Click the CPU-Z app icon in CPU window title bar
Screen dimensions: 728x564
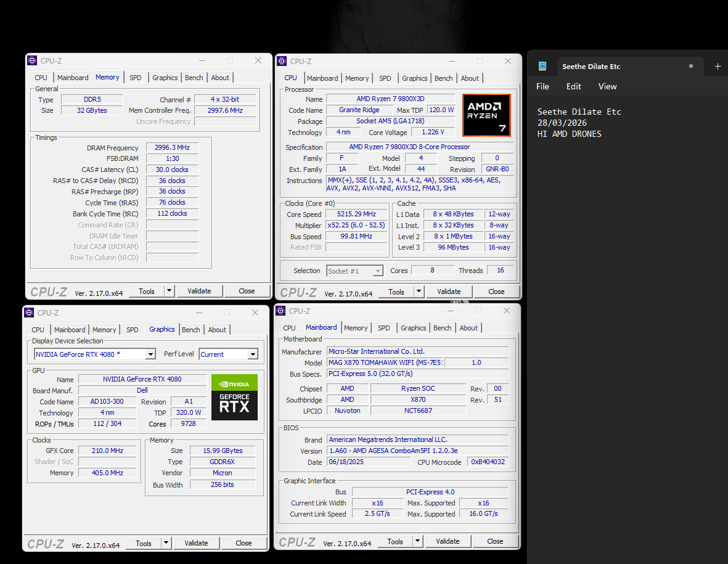point(282,61)
